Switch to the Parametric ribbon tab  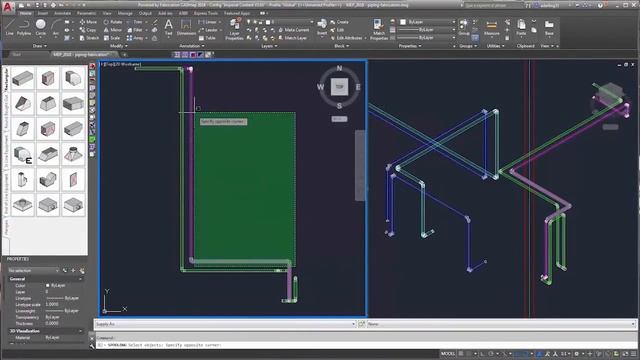[87, 13]
